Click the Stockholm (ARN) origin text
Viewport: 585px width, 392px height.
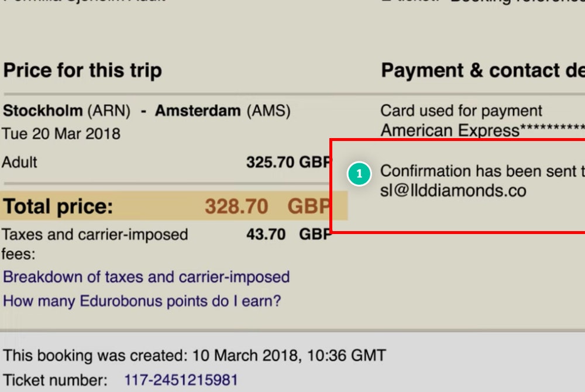[x=67, y=111]
